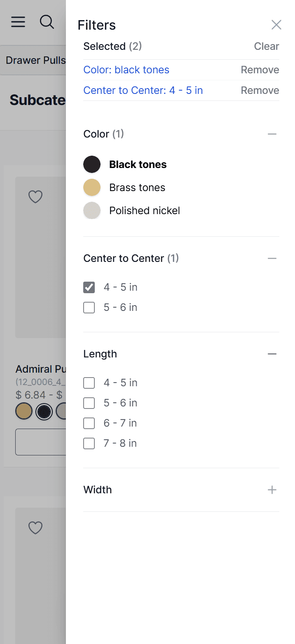Open the hamburger menu icon
Viewport: 295px width, 644px height.
coord(18,22)
